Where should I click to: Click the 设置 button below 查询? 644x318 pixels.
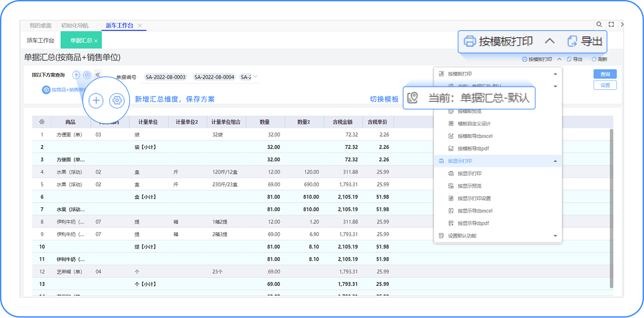point(605,85)
